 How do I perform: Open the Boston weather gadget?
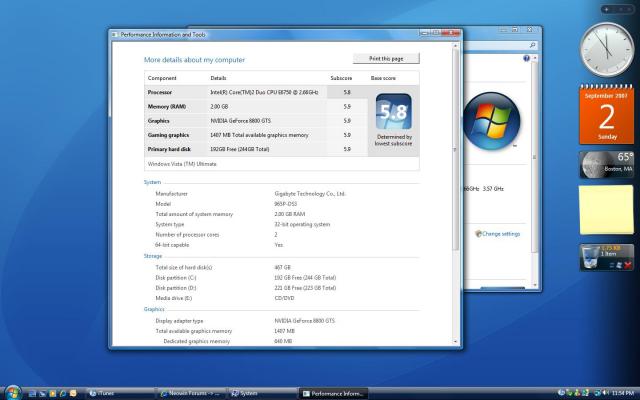coord(607,164)
